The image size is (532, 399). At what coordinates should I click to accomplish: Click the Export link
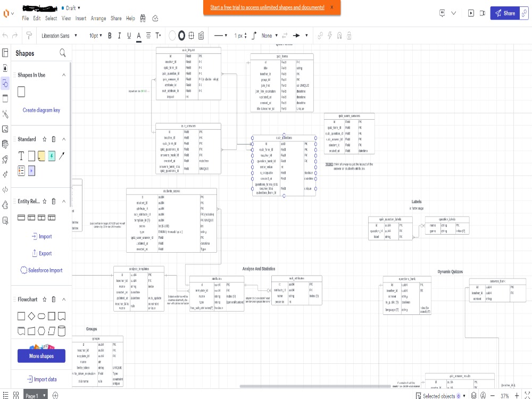(x=41, y=253)
